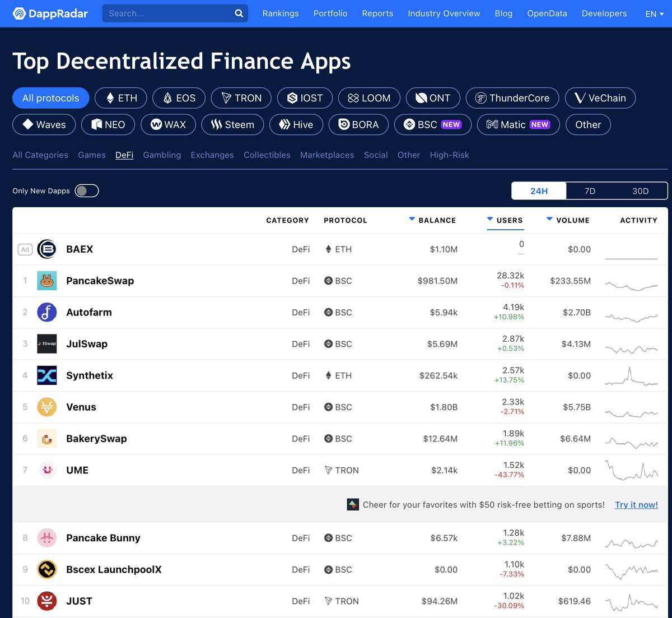The height and width of the screenshot is (618, 672).
Task: View UME activity sparkline
Action: click(x=631, y=470)
